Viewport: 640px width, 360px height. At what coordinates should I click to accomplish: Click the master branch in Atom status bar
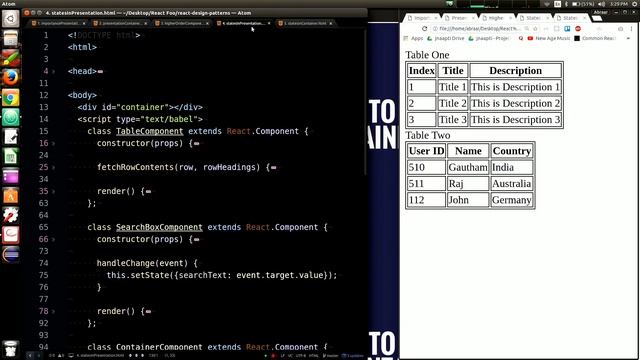pyautogui.click(x=330, y=356)
